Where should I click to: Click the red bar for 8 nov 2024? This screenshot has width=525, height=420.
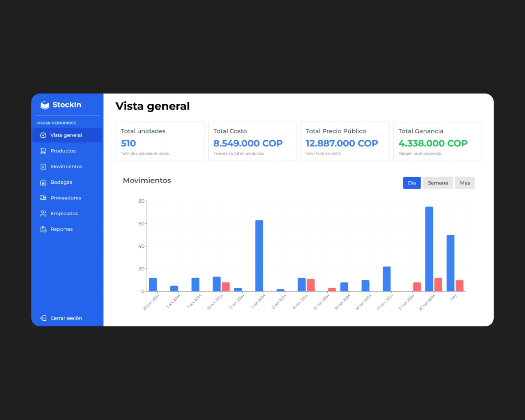311,285
